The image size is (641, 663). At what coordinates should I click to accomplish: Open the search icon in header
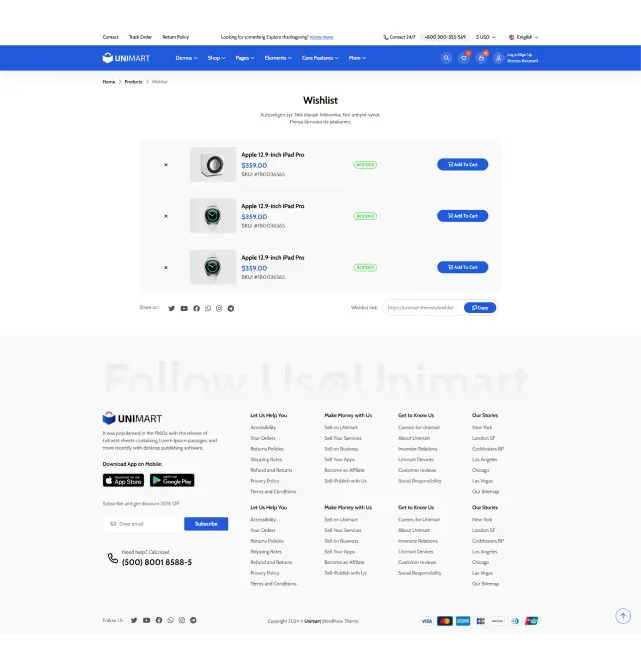tap(446, 58)
